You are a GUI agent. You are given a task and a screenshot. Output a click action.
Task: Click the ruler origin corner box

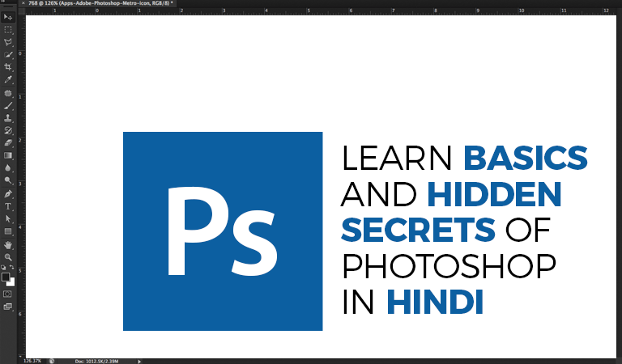21,11
